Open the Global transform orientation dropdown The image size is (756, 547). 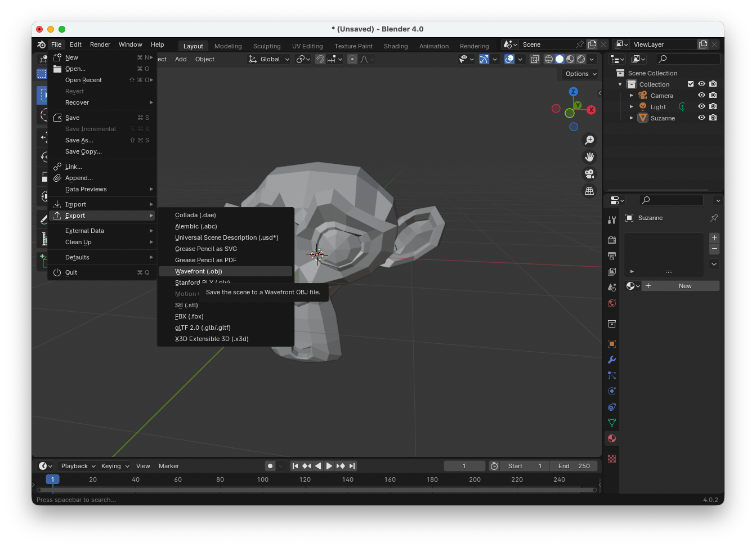point(270,59)
